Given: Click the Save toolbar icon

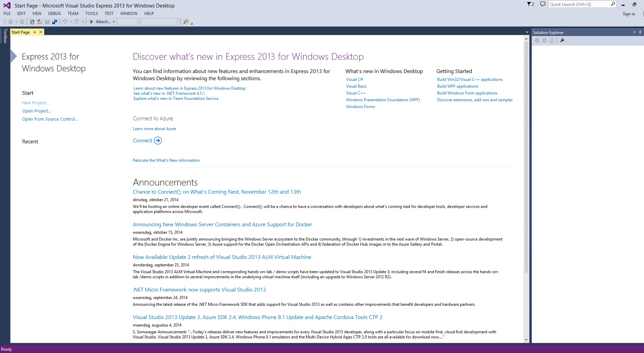Looking at the screenshot, I should pos(47,22).
